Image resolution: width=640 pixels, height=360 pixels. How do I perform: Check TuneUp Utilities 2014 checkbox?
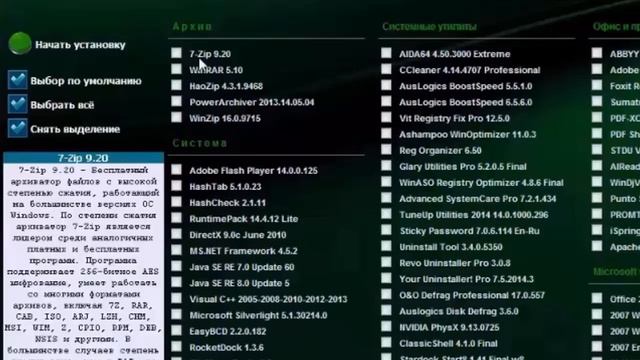pos(386,213)
